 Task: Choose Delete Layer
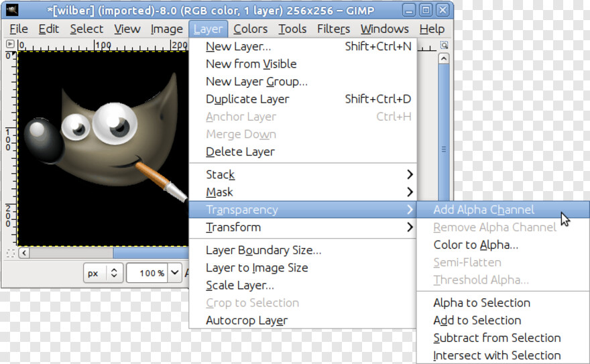[303, 152]
